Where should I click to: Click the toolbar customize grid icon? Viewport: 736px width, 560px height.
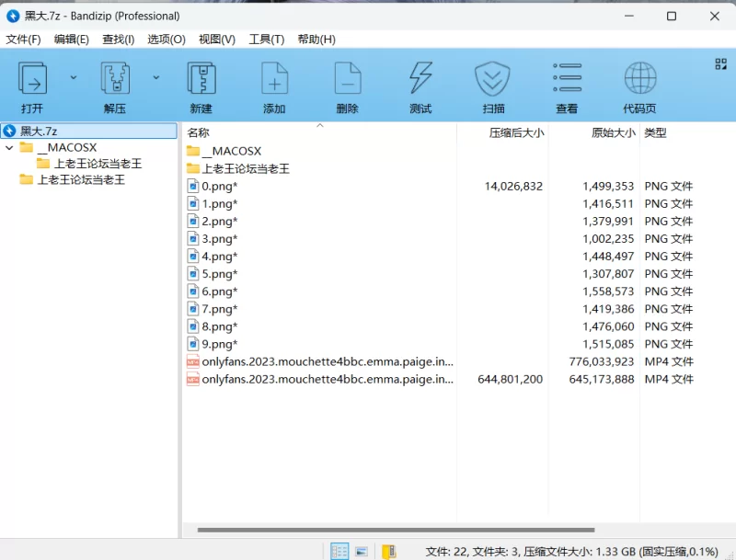point(720,64)
